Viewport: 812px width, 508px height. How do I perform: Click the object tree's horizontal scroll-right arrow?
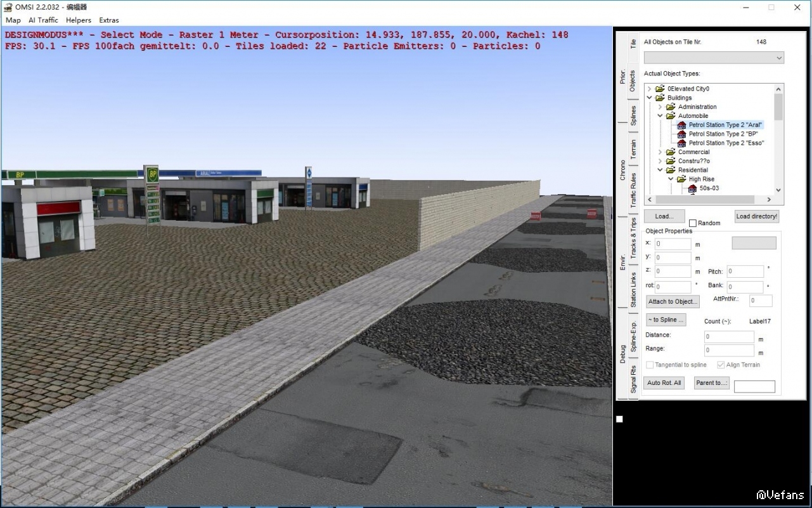768,200
